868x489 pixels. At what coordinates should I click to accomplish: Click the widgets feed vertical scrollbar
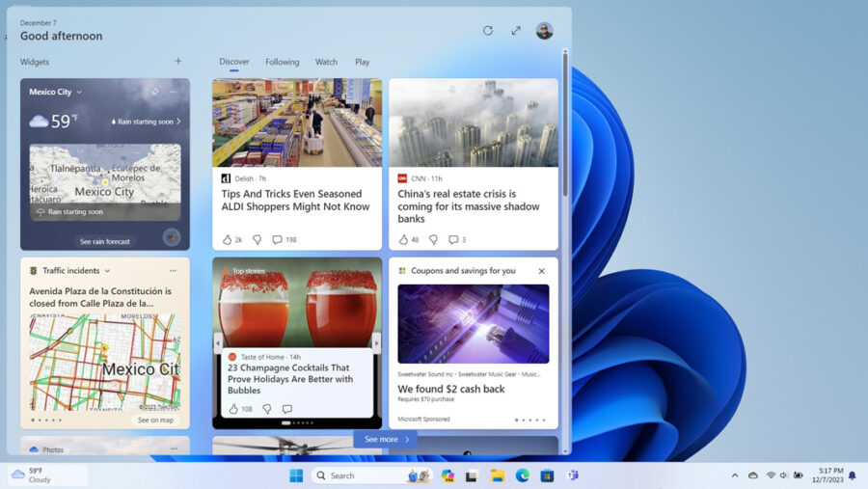(x=565, y=124)
